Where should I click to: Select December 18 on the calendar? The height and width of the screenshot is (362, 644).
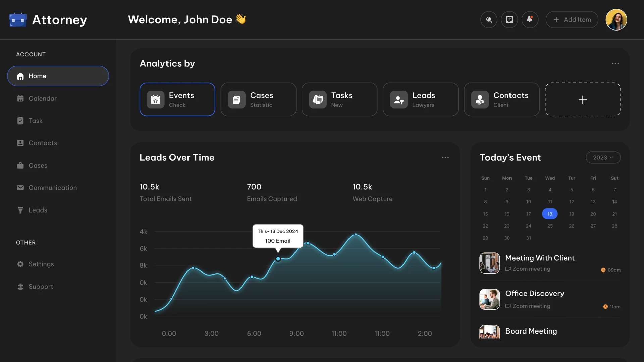(550, 214)
